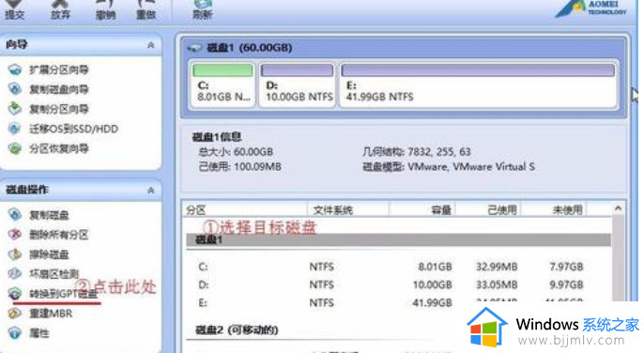The image size is (644, 353).
Task: Click the 已使用: 100.09MB info text
Action: pos(240,167)
